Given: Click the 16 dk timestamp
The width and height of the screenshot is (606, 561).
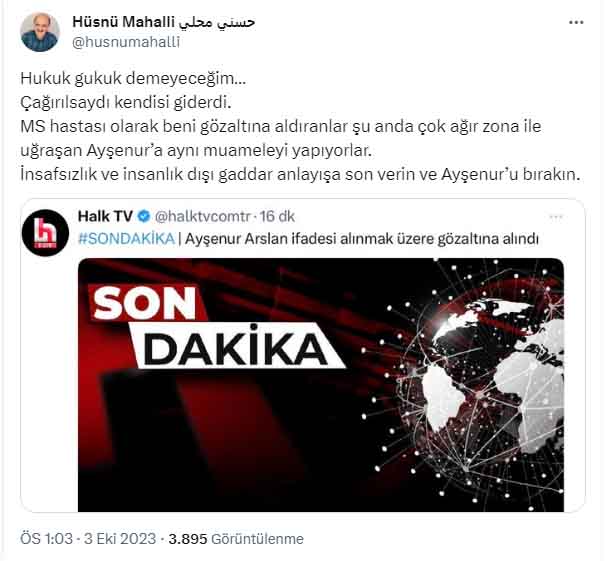Looking at the screenshot, I should click(x=277, y=216).
